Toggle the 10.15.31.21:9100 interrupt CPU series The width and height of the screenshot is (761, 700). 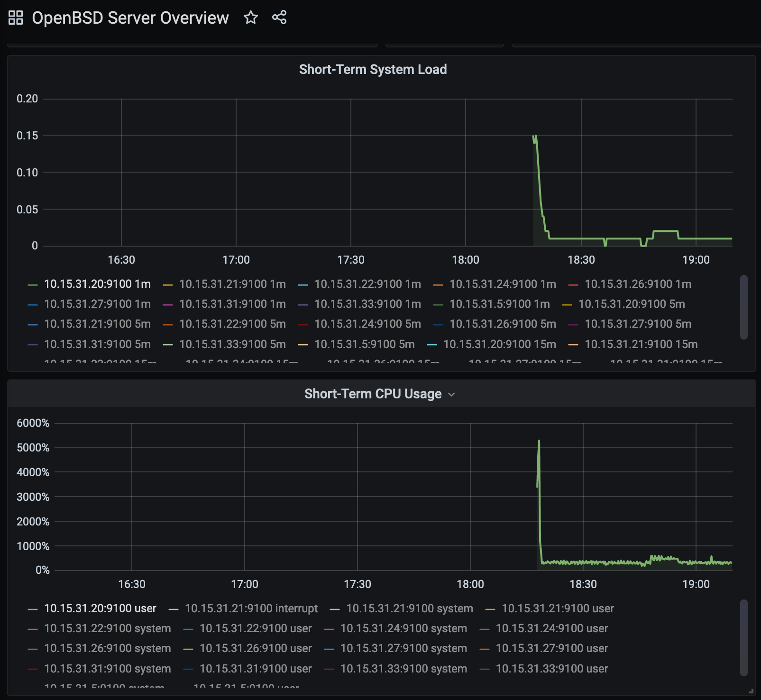point(251,608)
